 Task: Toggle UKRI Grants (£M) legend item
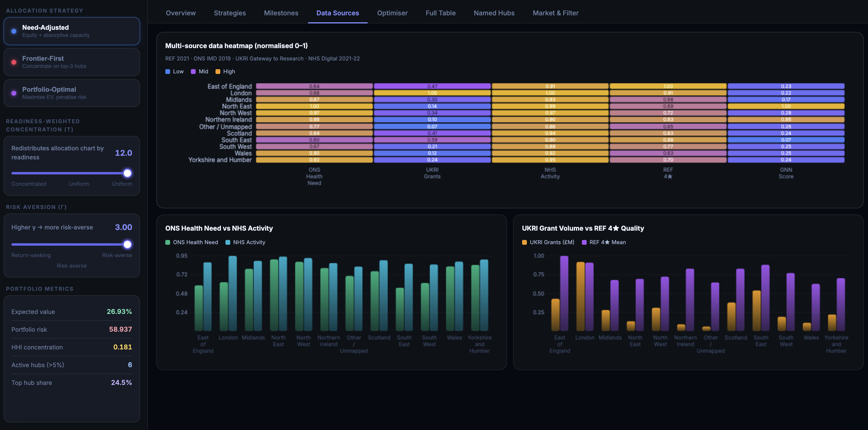click(548, 242)
